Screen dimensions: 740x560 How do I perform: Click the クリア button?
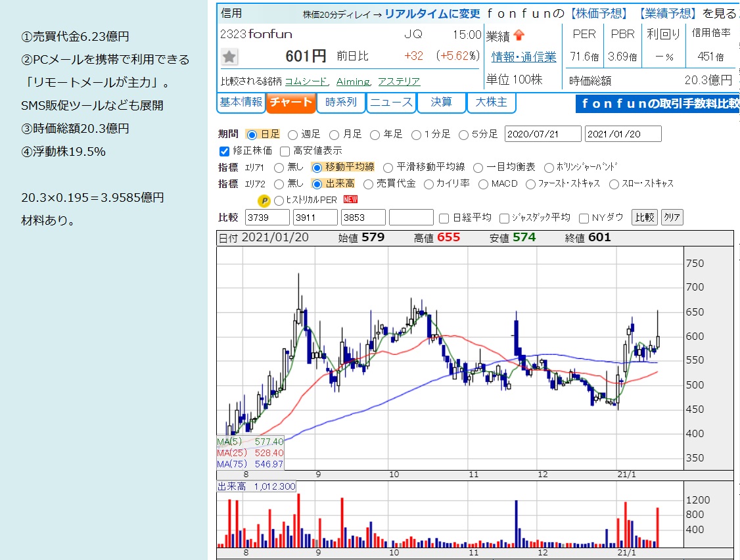tap(672, 217)
